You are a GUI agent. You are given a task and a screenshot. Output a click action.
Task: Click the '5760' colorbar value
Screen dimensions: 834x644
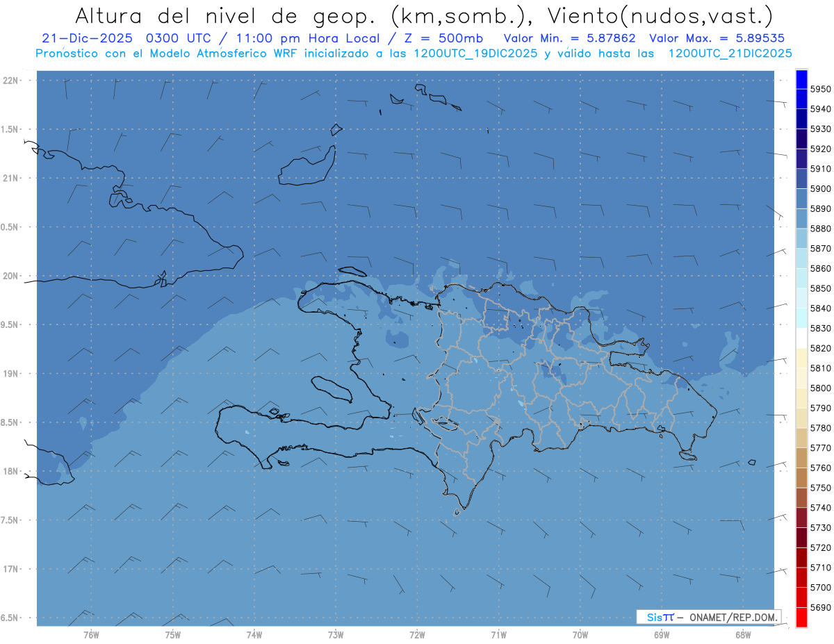[x=820, y=468]
